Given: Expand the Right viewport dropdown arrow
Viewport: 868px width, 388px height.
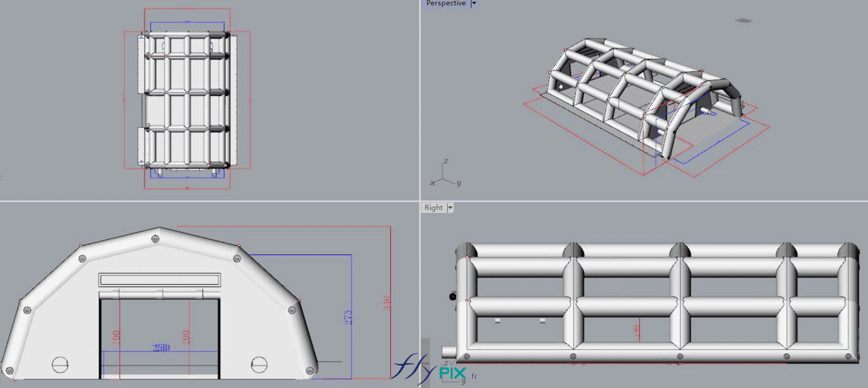Looking at the screenshot, I should tap(451, 207).
